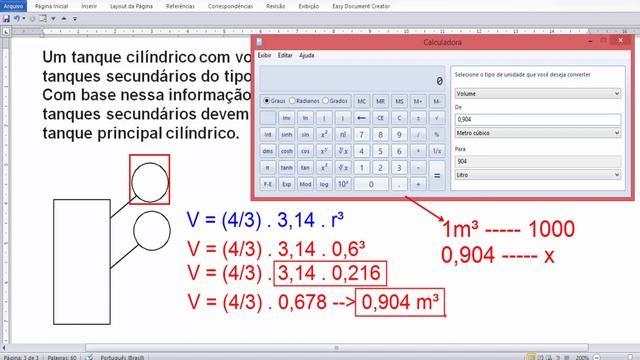
Task: Open Customize Quick Access Toolbar dropdown
Action: [75, 19]
